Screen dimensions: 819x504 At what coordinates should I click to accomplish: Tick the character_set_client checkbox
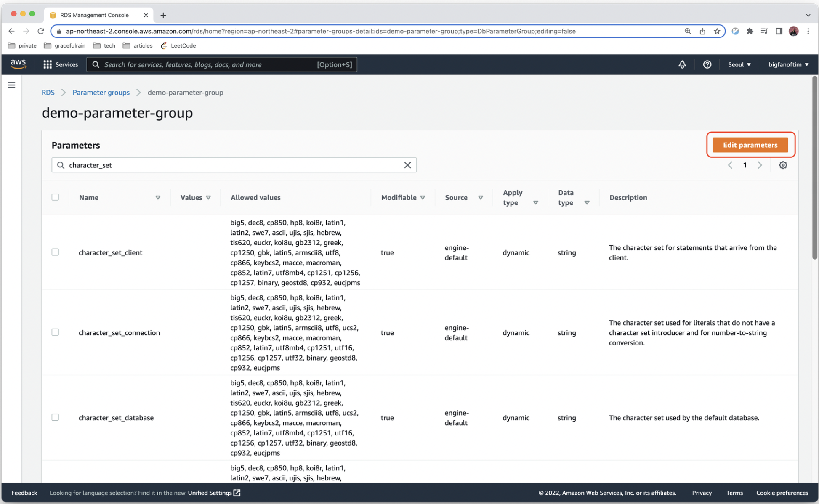click(x=55, y=252)
